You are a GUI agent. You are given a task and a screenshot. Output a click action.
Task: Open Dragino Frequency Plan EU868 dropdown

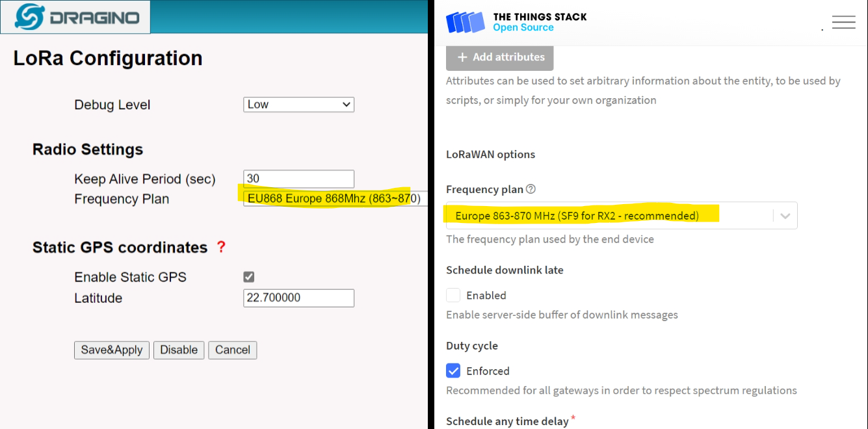[x=335, y=198]
